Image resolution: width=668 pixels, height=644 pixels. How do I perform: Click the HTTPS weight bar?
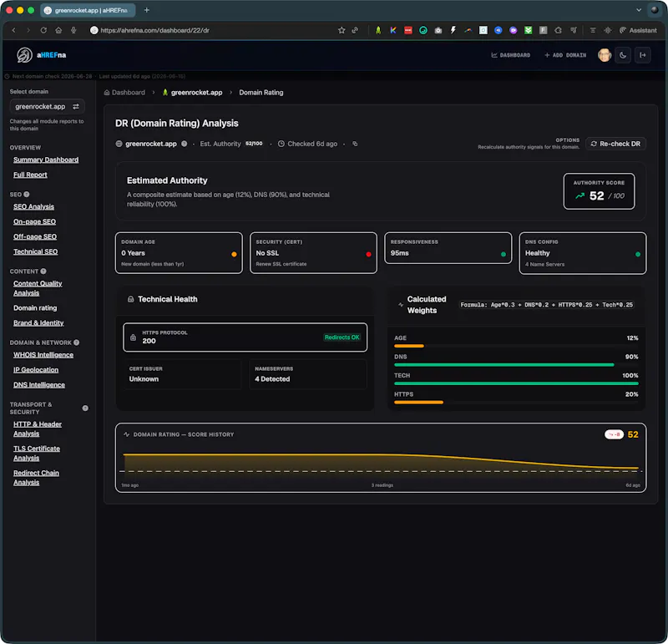tap(516, 402)
